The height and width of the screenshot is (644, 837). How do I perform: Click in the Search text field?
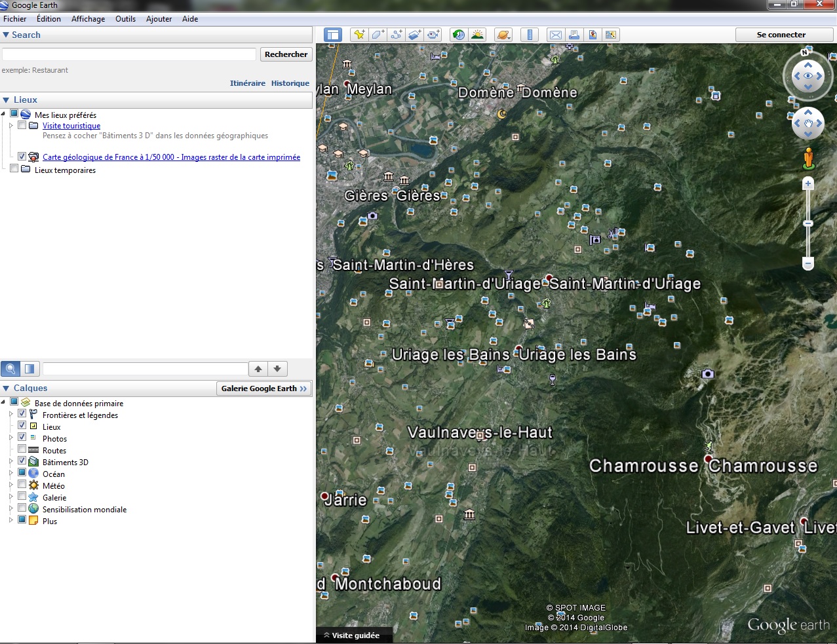coord(129,54)
